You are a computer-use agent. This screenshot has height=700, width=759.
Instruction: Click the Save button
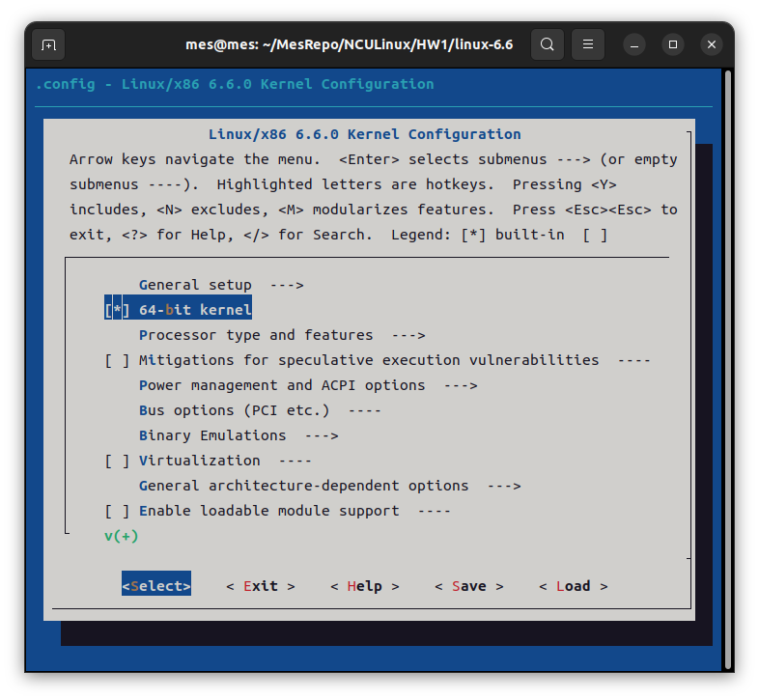click(469, 586)
